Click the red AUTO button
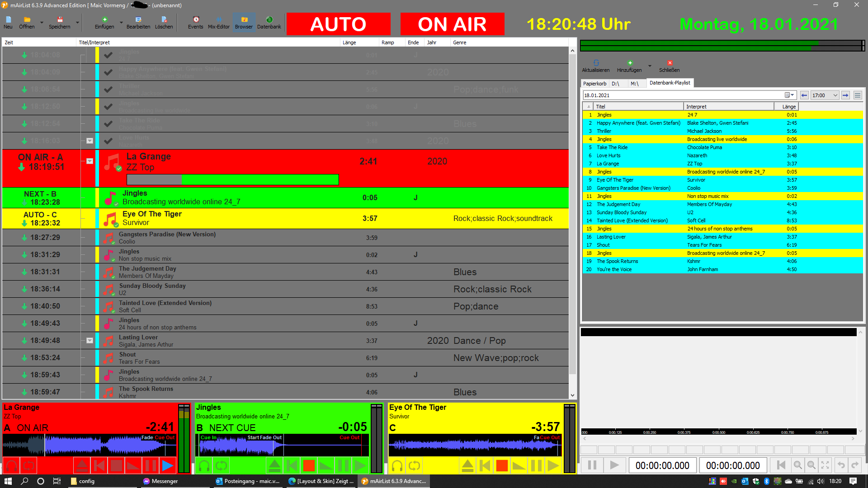Image resolution: width=868 pixels, height=488 pixels. (338, 24)
